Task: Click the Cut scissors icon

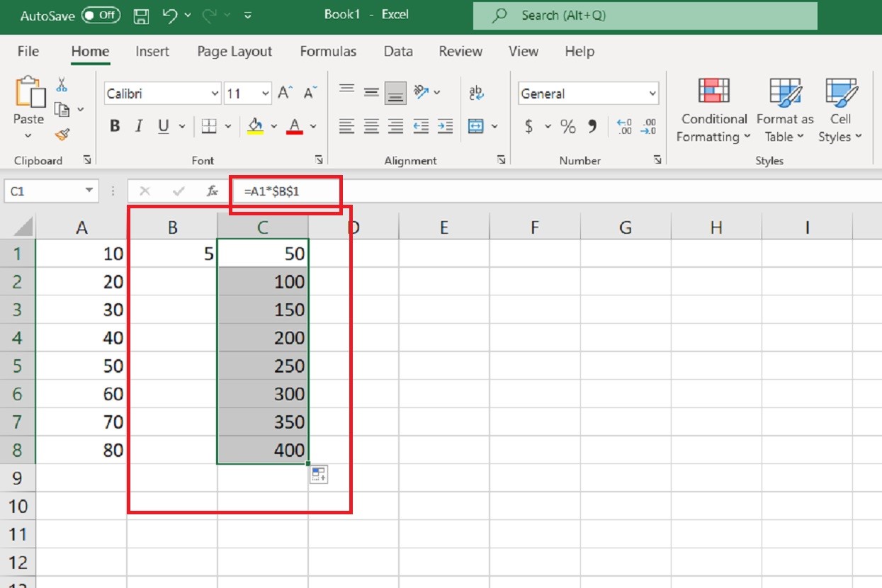Action: pyautogui.click(x=62, y=85)
